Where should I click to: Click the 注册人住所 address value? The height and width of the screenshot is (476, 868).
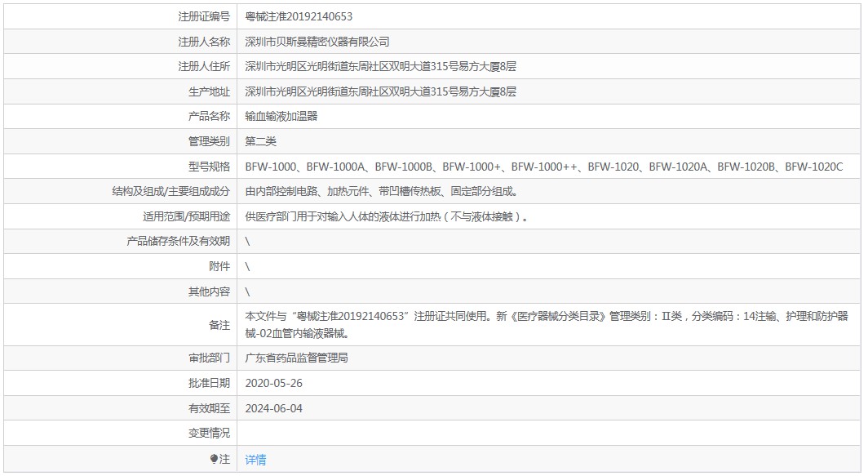(380, 66)
